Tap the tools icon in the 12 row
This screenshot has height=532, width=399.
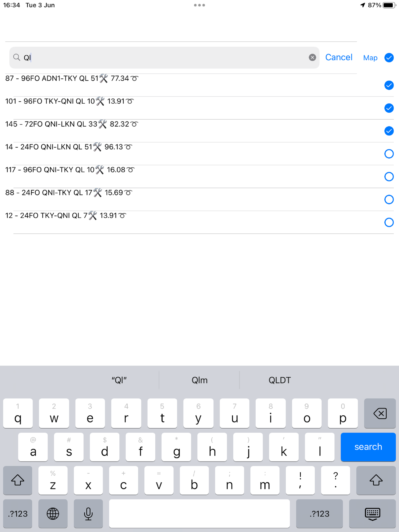(x=92, y=216)
